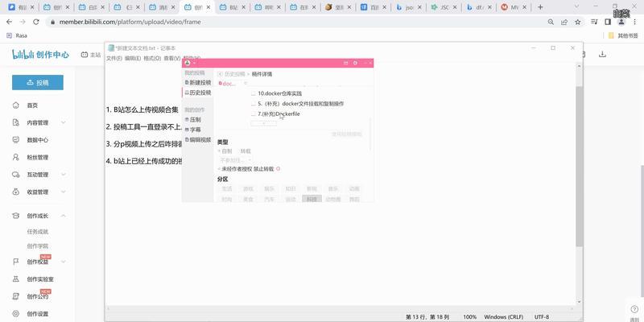
Task: Expand the 收益管理 chevron
Action: click(64, 192)
